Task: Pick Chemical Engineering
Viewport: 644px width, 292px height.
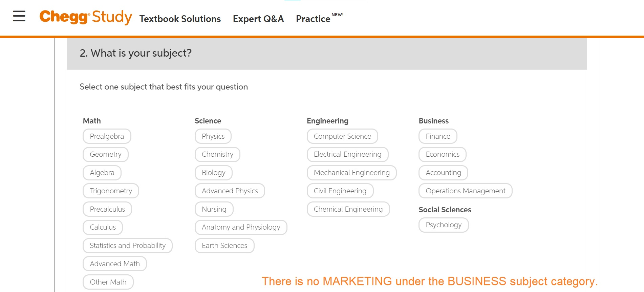Action: 348,209
